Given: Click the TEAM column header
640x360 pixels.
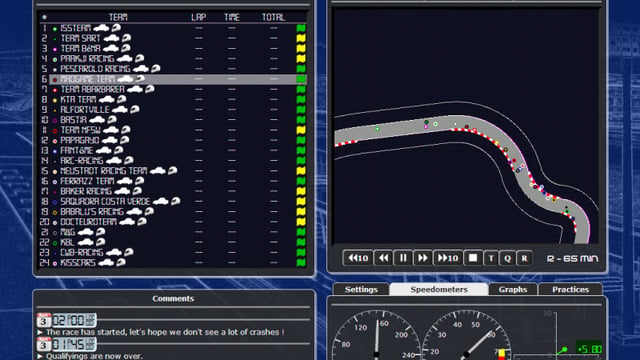Looking at the screenshot, I should [x=118, y=17].
